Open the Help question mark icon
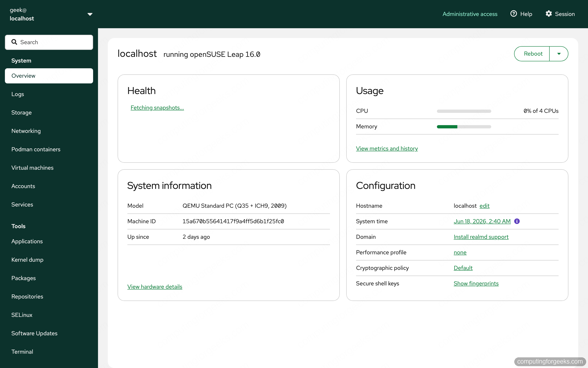 point(513,14)
